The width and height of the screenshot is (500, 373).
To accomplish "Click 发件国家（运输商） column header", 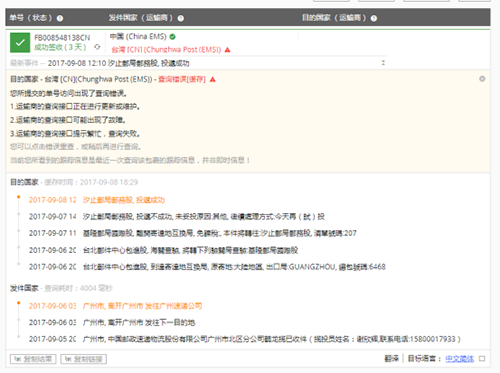I will [x=141, y=18].
